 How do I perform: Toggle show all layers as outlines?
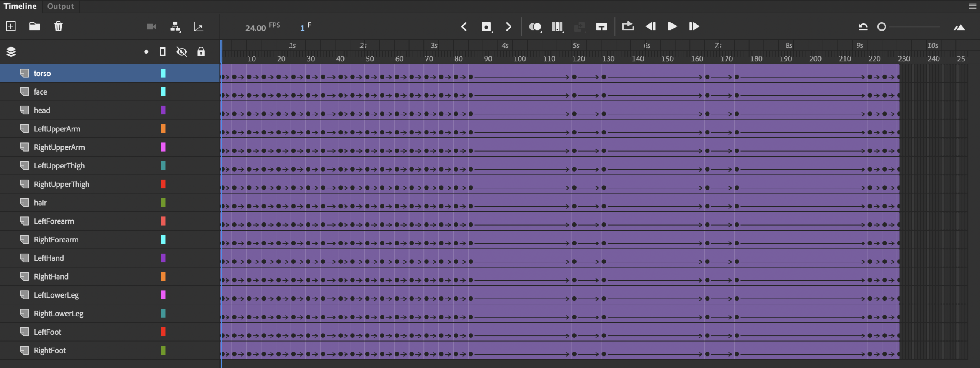(x=163, y=52)
